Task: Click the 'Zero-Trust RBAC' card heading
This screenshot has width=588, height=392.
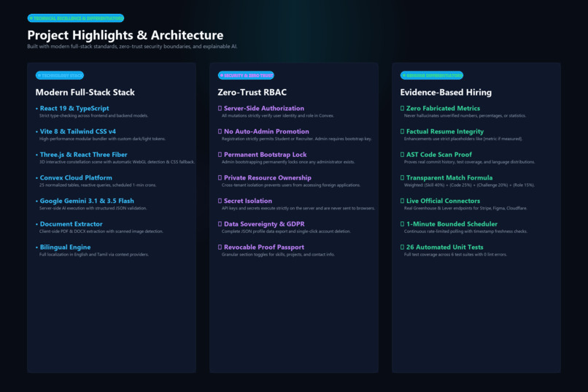Action: [252, 92]
